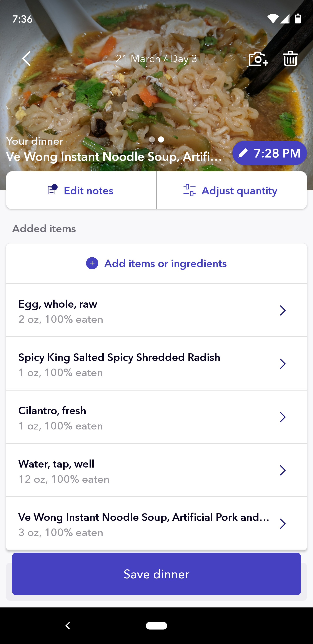The image size is (313, 644).
Task: Tap the back arrow in header
Action: [x=27, y=59]
